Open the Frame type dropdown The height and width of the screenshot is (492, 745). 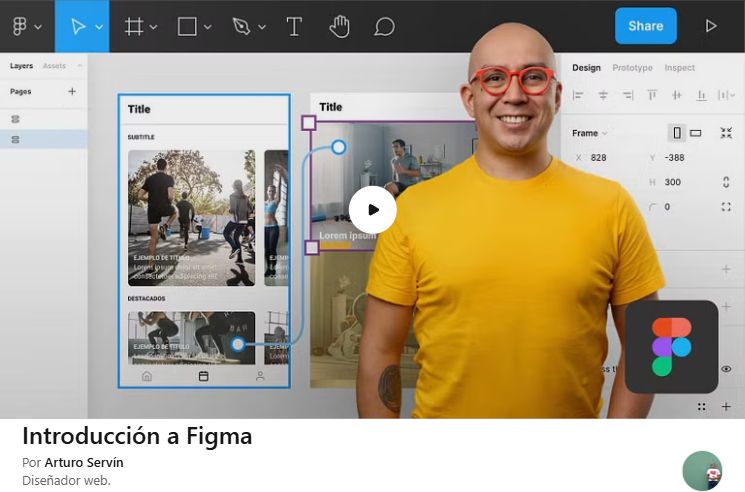pyautogui.click(x=590, y=133)
